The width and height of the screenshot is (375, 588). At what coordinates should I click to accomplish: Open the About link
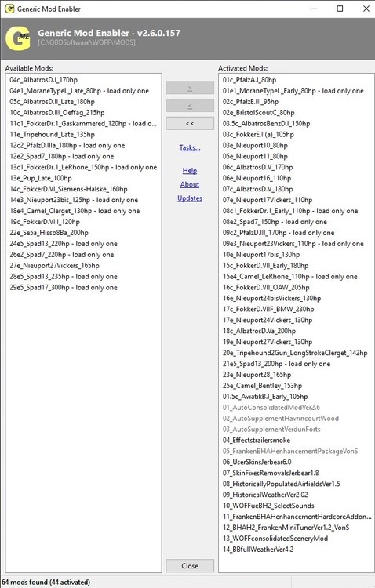[190, 184]
